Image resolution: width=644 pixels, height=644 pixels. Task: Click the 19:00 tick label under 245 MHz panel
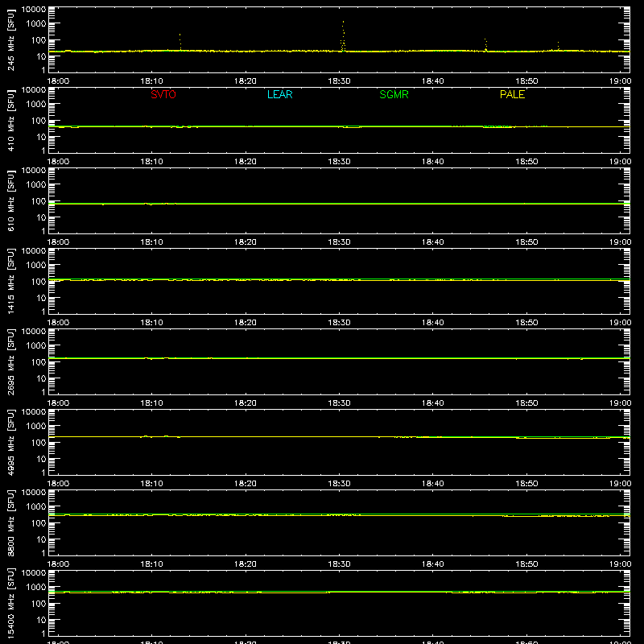(620, 81)
